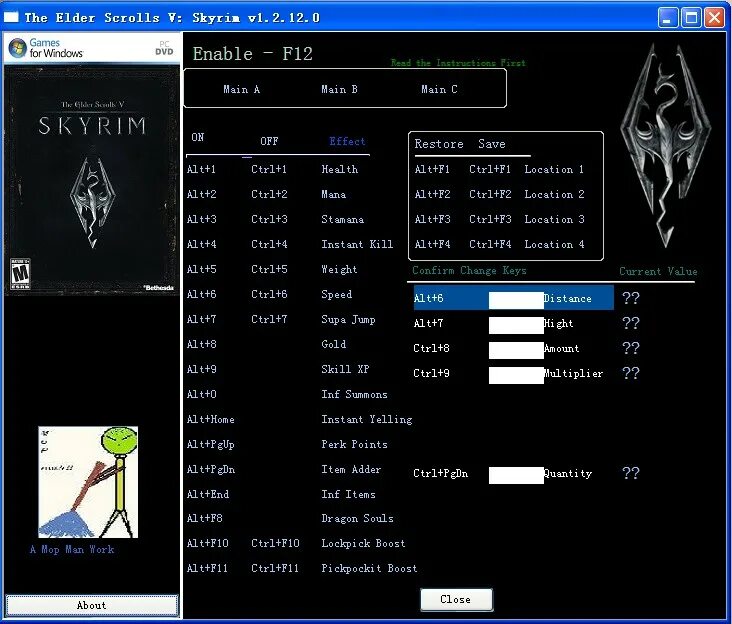This screenshot has width=732, height=624.
Task: Minimize the trainer window
Action: pos(668,18)
